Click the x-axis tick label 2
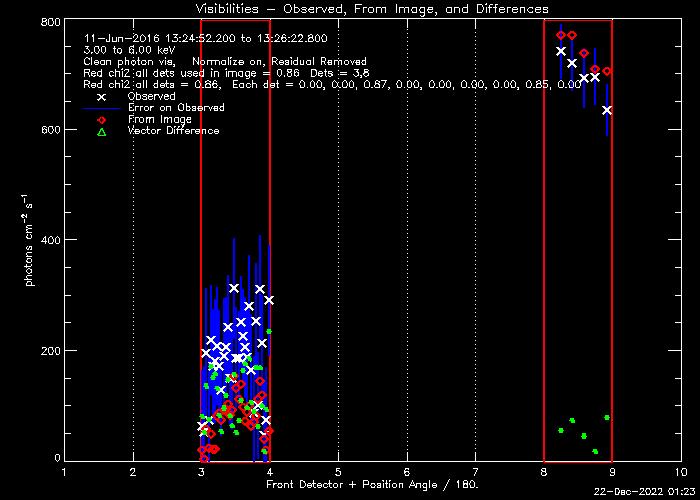Image resolution: width=700 pixels, height=500 pixels. pyautogui.click(x=133, y=472)
